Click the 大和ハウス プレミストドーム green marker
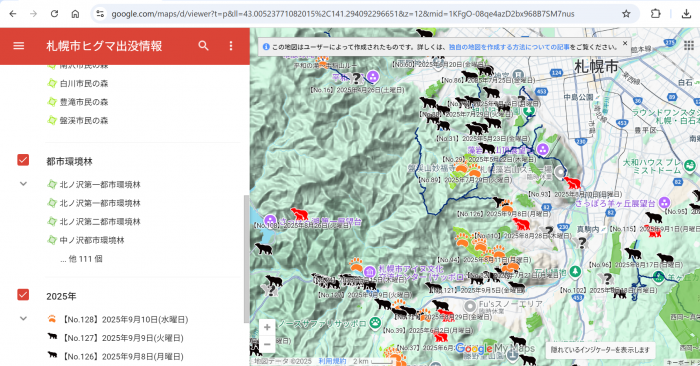The height and width of the screenshot is (366, 700). [x=690, y=166]
